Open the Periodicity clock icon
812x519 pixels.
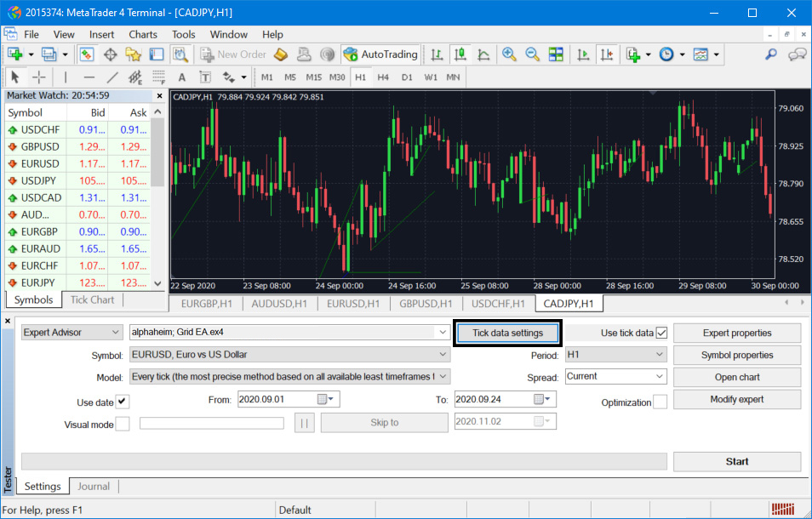(x=666, y=54)
